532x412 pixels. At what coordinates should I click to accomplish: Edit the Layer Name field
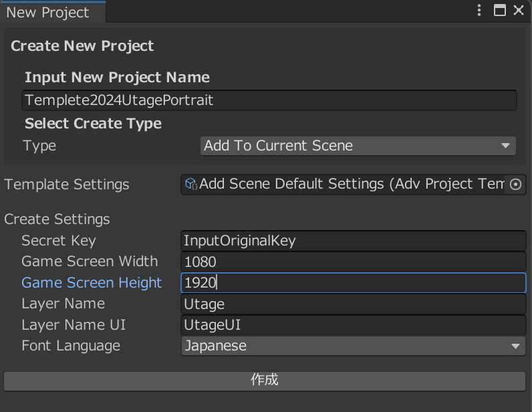coord(353,304)
